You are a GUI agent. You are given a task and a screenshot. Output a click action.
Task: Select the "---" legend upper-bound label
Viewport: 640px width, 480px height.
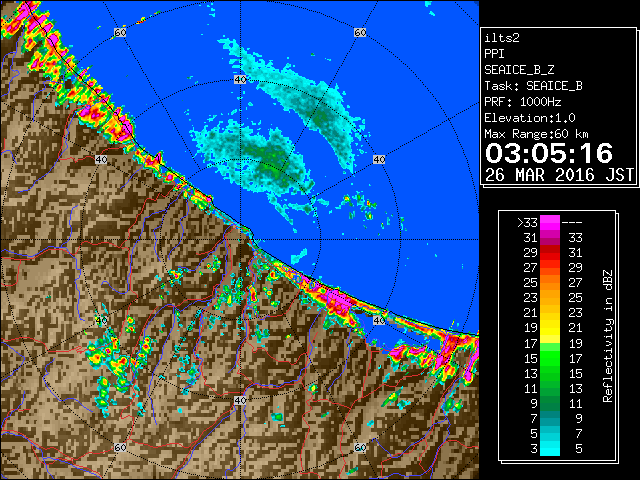pos(572,223)
